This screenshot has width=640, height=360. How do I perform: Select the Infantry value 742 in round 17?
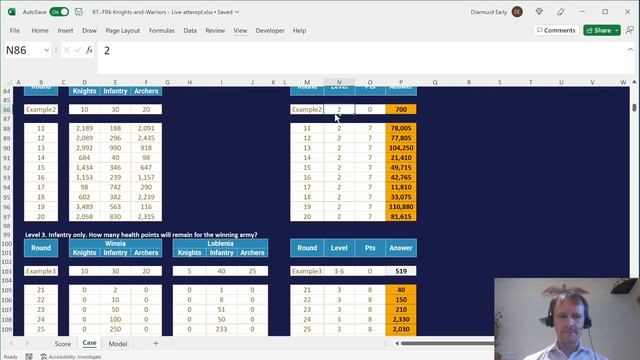pyautogui.click(x=115, y=187)
